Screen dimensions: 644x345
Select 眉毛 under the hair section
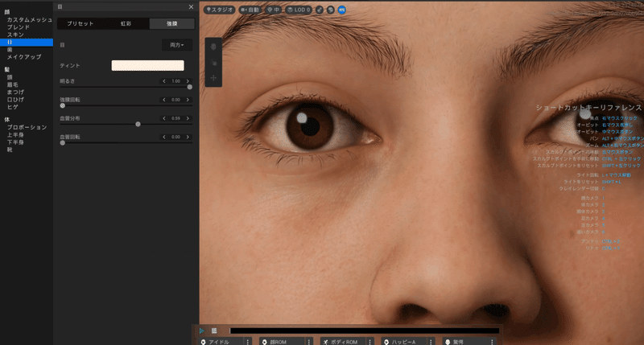click(12, 84)
